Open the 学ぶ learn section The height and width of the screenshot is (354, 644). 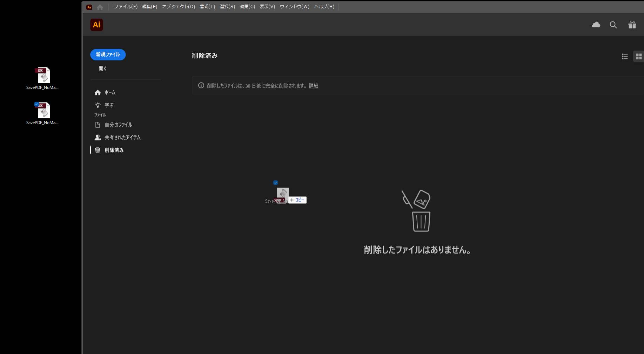coord(109,105)
